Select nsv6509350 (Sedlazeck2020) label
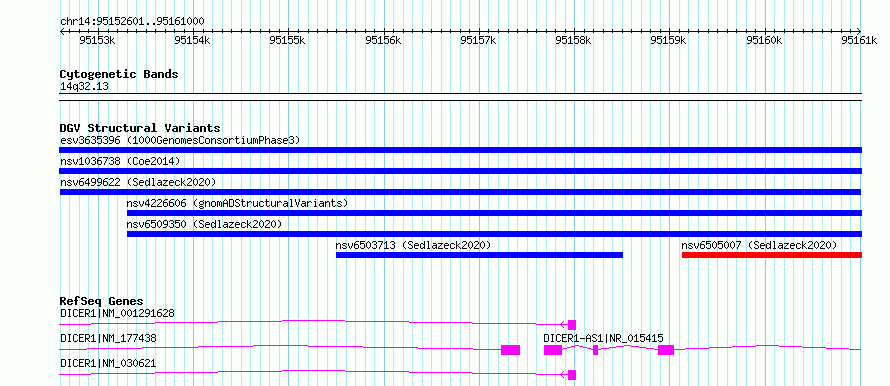 pos(204,224)
